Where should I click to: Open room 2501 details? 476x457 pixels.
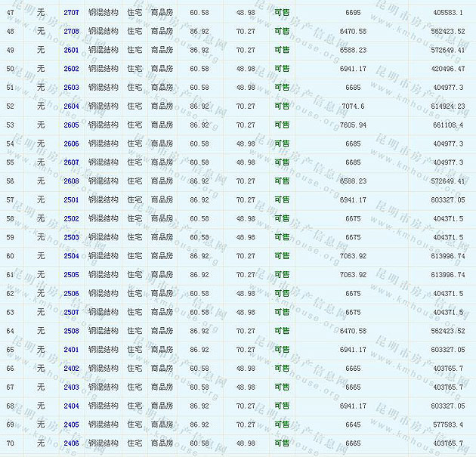[71, 200]
